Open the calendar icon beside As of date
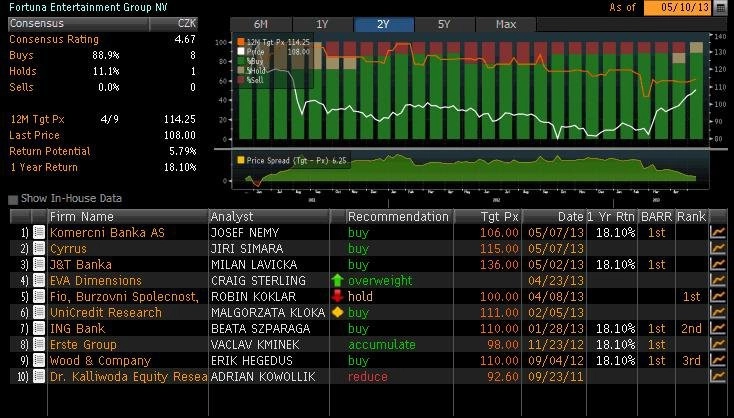734x418 pixels. pos(720,8)
